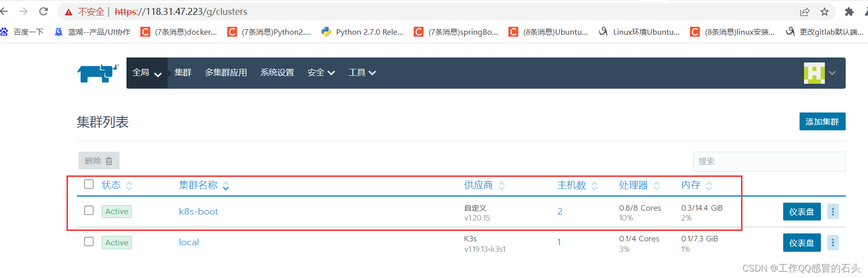This screenshot has width=868, height=278.
Task: Open the 多集群应用 nav tab
Action: tap(226, 73)
